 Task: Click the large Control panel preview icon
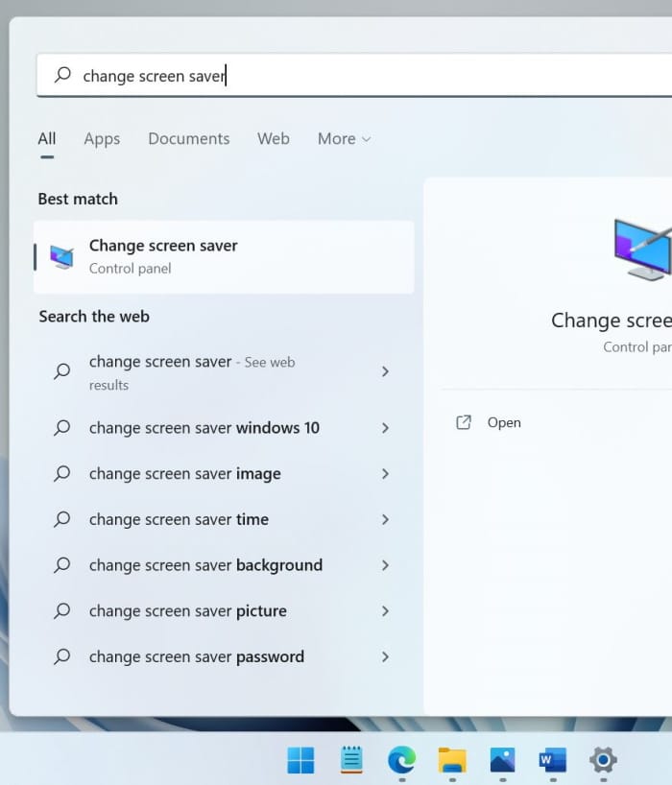643,249
